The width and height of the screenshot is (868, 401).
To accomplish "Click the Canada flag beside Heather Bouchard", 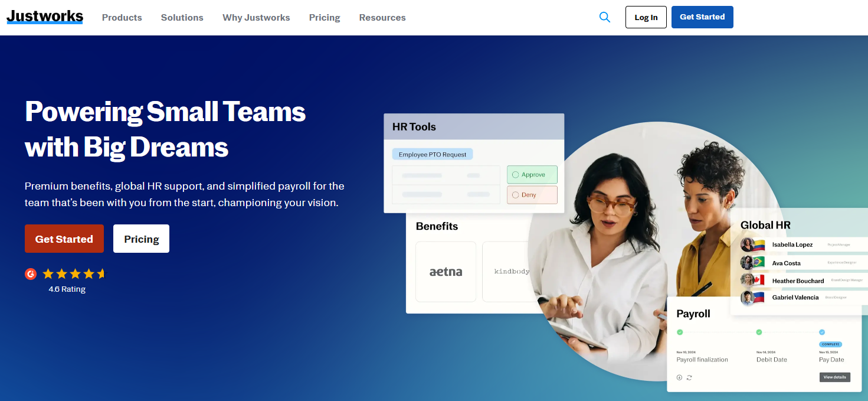I will (x=758, y=280).
